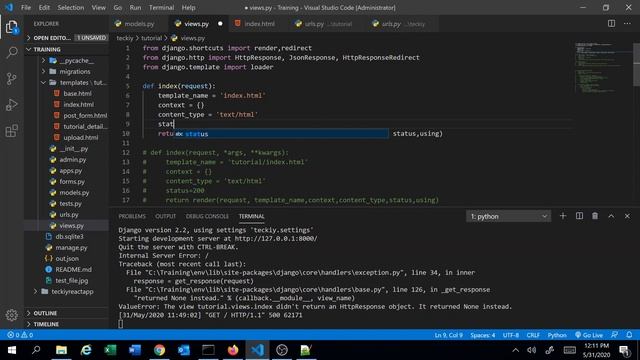640x360 pixels.
Task: Click the editor vertical scrollbar
Action: tap(636, 64)
